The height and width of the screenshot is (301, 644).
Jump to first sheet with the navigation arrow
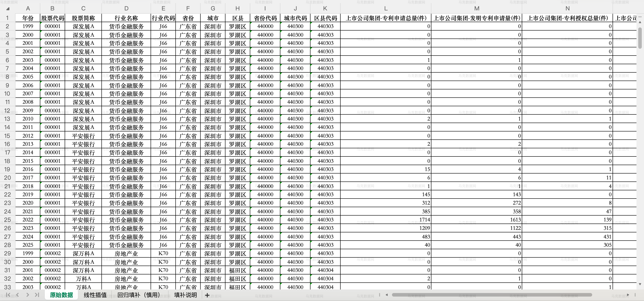(8, 295)
